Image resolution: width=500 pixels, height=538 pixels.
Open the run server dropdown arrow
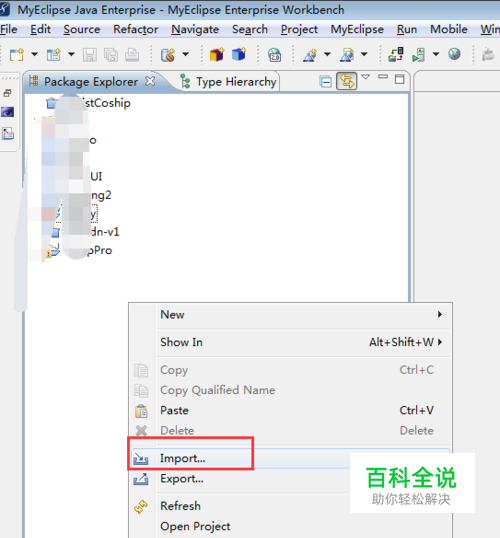click(x=436, y=54)
